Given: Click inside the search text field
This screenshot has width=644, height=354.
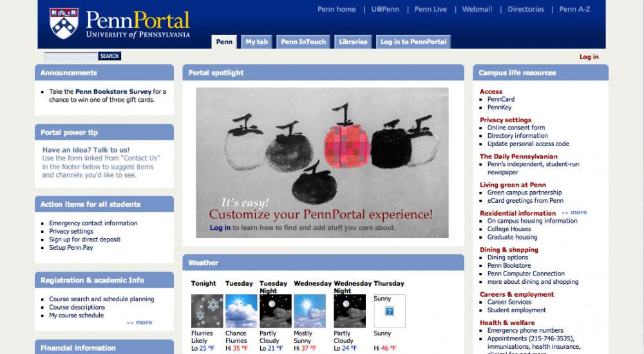Looking at the screenshot, I should (x=71, y=57).
